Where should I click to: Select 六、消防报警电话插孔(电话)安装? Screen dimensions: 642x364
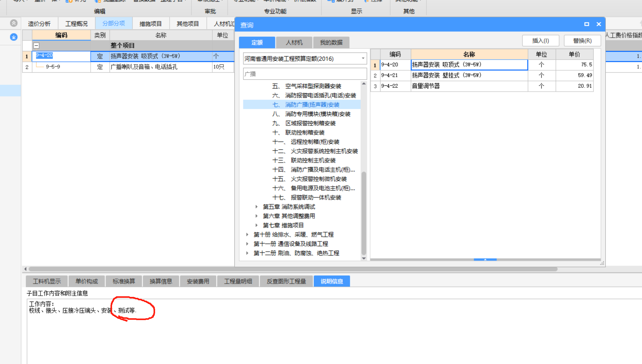click(x=314, y=95)
